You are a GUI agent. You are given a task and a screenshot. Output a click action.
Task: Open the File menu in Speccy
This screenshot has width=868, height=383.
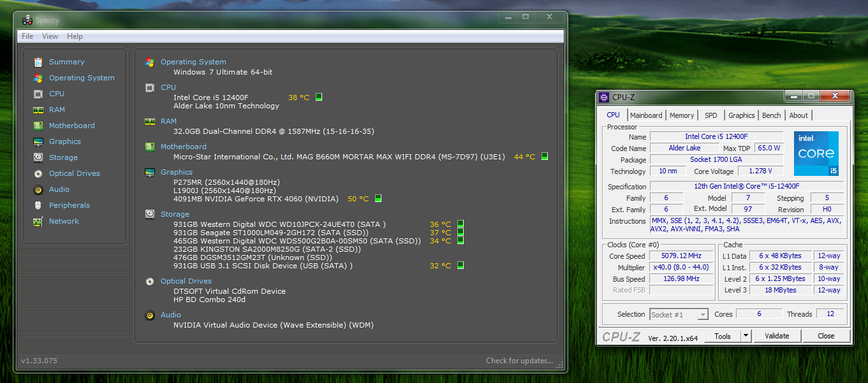click(x=27, y=36)
